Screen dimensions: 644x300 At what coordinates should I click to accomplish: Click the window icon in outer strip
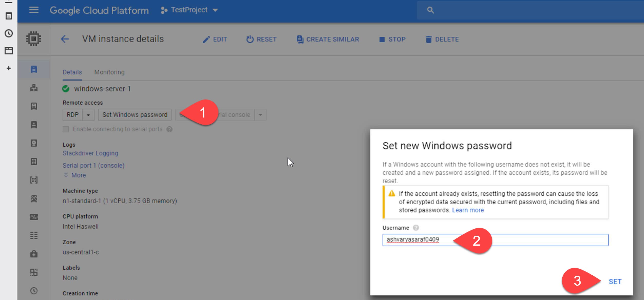(9, 51)
